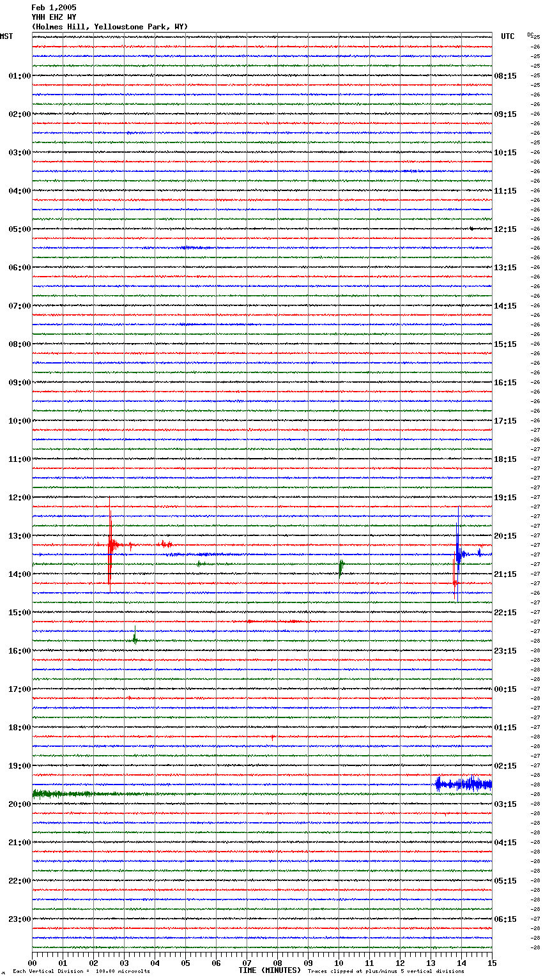Select the 14:00 MST row label
The width and height of the screenshot is (543, 980).
[19, 574]
